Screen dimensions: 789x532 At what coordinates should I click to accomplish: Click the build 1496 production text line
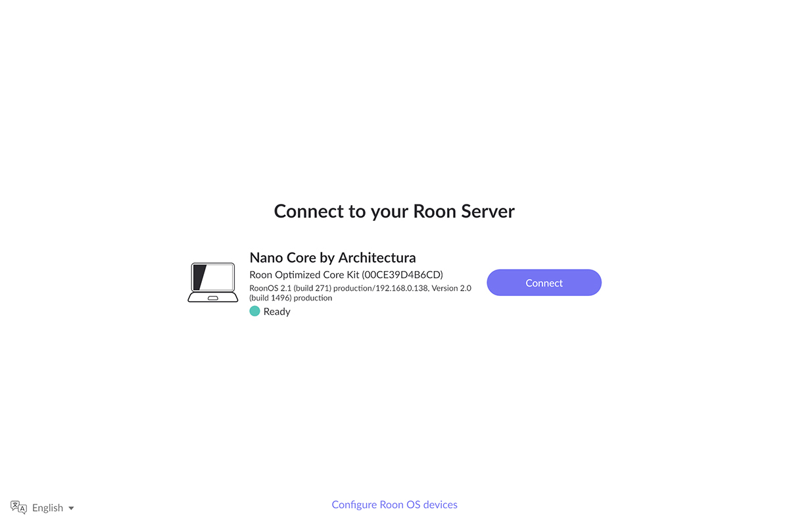click(x=291, y=298)
